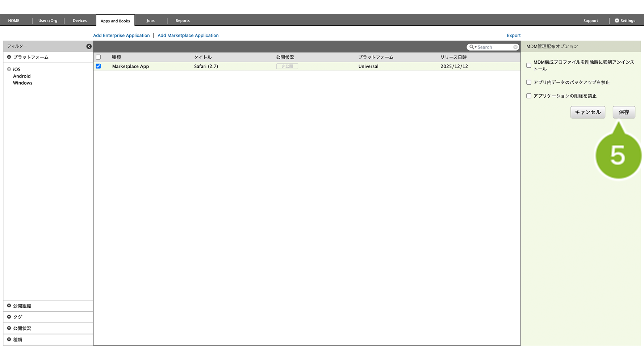This screenshot has width=644, height=362.
Task: Switch to the Reports tab
Action: 183,21
